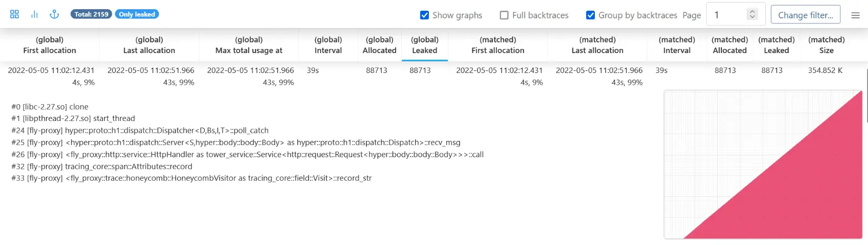Open the bar chart icon
The image size is (868, 245).
click(34, 14)
